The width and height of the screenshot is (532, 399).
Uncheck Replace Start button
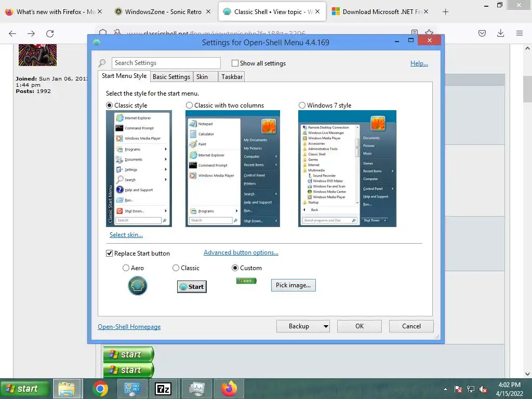(109, 253)
